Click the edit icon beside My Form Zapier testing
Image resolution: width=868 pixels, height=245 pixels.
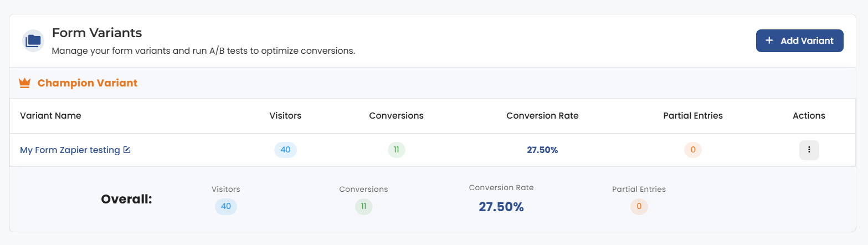[x=127, y=150]
